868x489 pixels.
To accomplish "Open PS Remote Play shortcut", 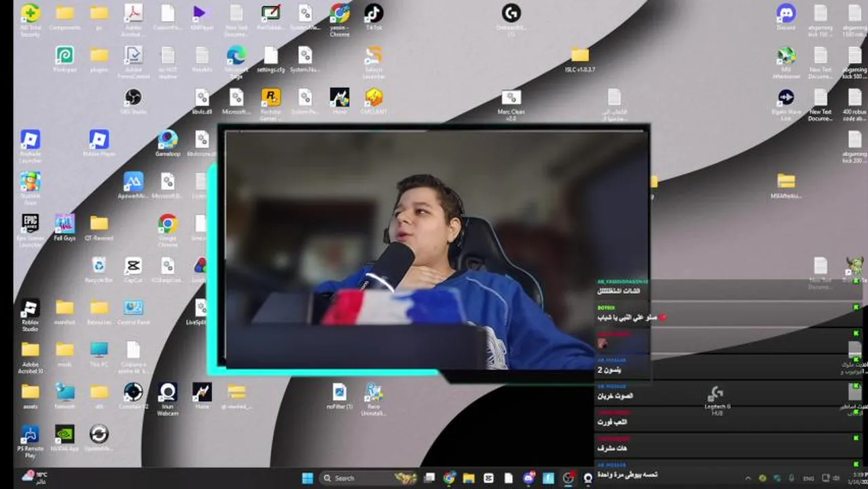I will [x=30, y=441].
